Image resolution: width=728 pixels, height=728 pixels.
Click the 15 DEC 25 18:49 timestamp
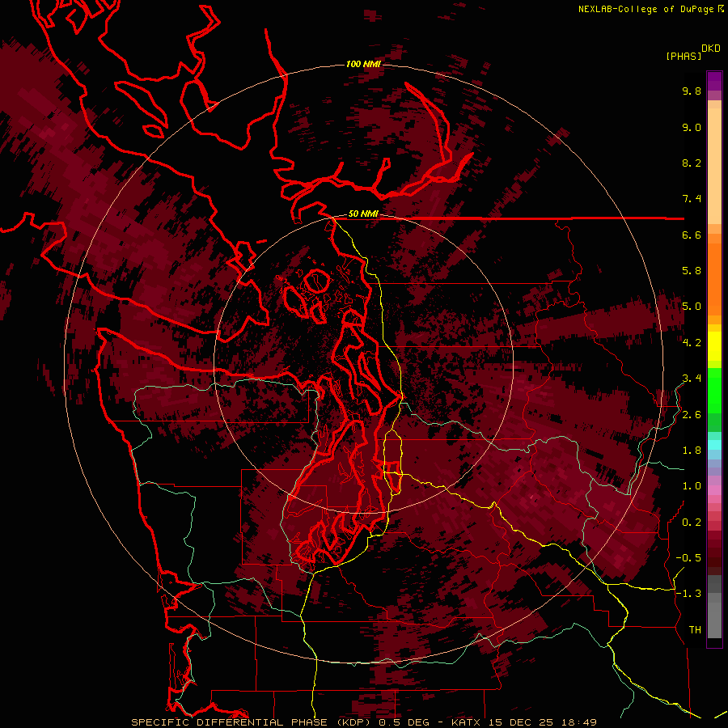542,722
